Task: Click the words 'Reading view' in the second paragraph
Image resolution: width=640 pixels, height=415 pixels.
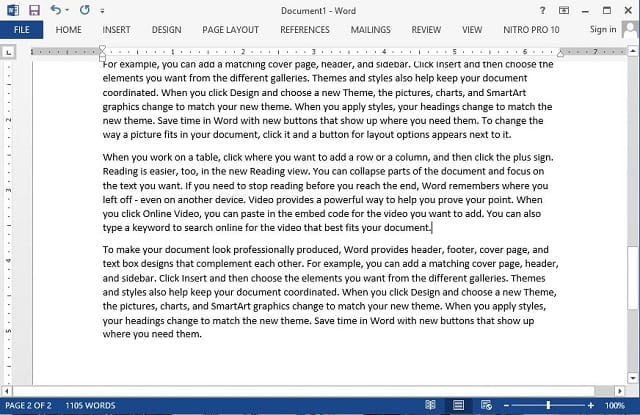Action: [278, 171]
